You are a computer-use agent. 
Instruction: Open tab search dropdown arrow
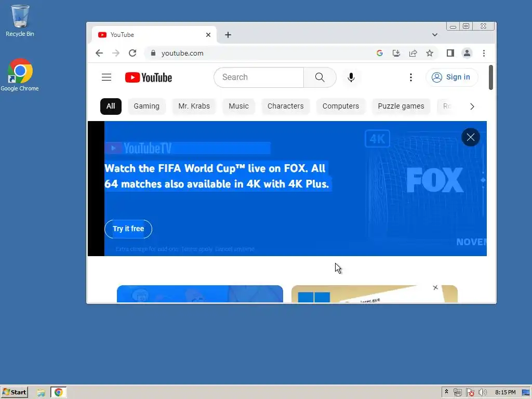click(435, 35)
